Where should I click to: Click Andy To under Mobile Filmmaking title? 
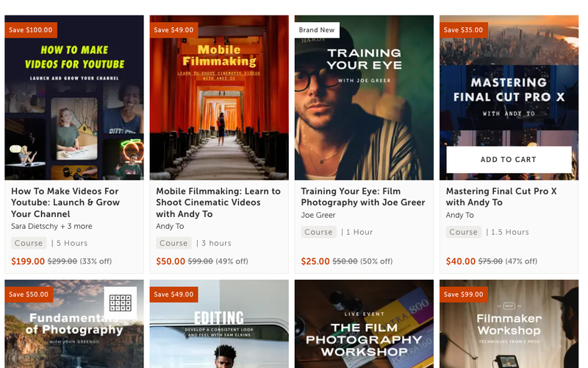click(x=170, y=227)
